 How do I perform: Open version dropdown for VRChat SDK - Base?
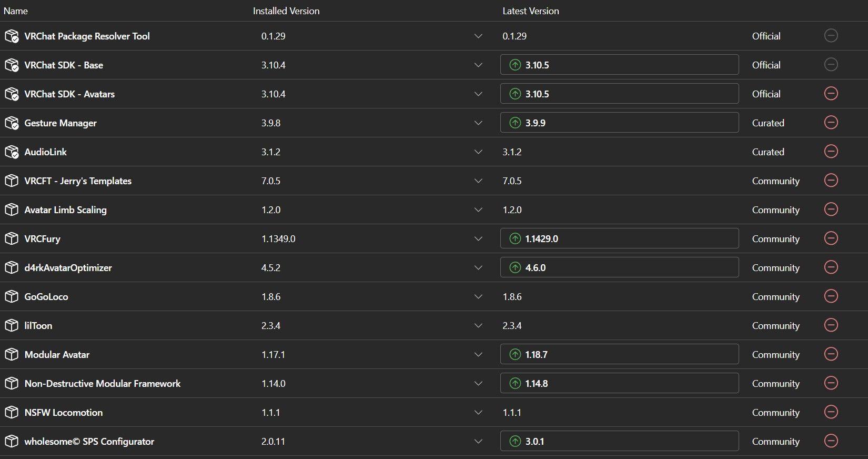point(478,65)
